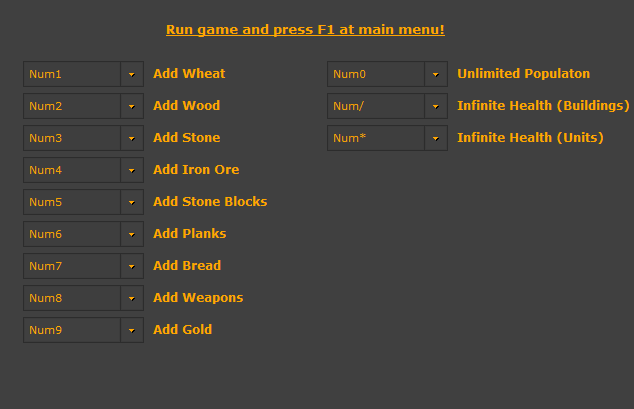This screenshot has width=634, height=409.
Task: Click the Add Wheat cheat label
Action: (x=189, y=74)
